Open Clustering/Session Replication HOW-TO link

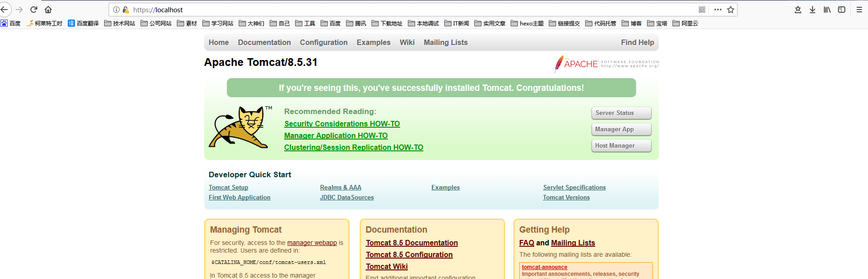[x=354, y=147]
